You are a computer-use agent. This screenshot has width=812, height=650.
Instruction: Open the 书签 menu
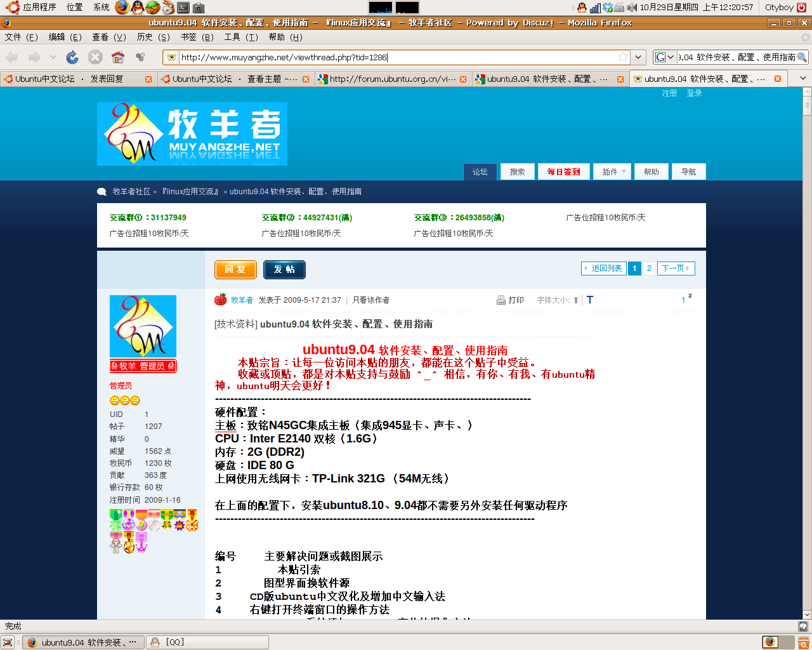pyautogui.click(x=197, y=37)
